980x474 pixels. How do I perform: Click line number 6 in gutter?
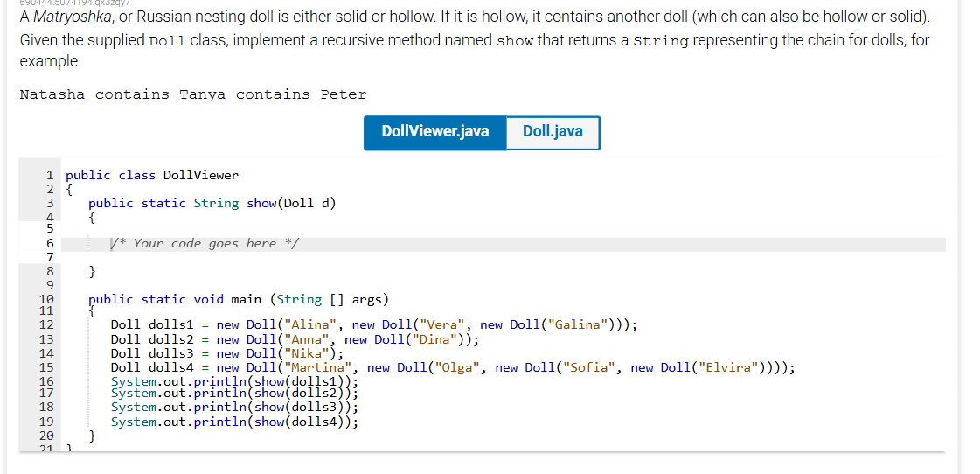50,244
